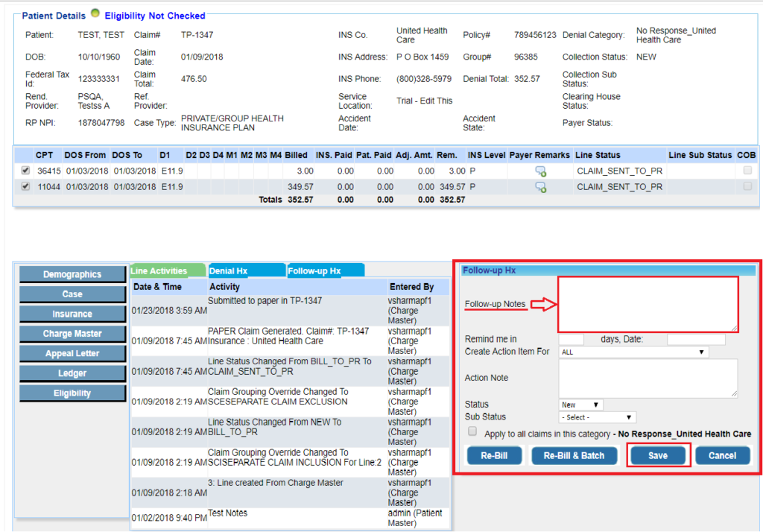Open the Demographics panel
Screen dimensions: 763x532
72,274
